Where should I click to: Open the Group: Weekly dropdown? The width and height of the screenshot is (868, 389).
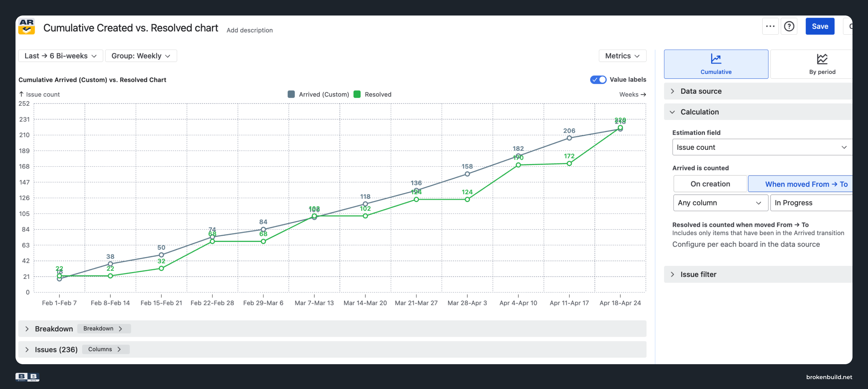coord(141,56)
